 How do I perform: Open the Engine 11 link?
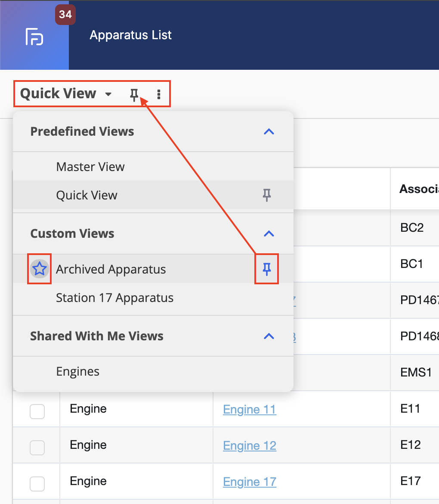point(250,410)
